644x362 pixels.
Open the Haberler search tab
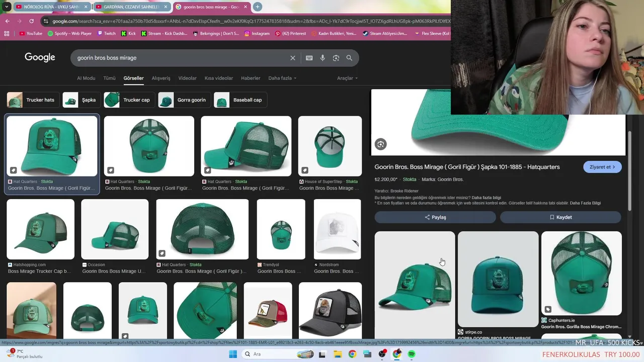[251, 78]
